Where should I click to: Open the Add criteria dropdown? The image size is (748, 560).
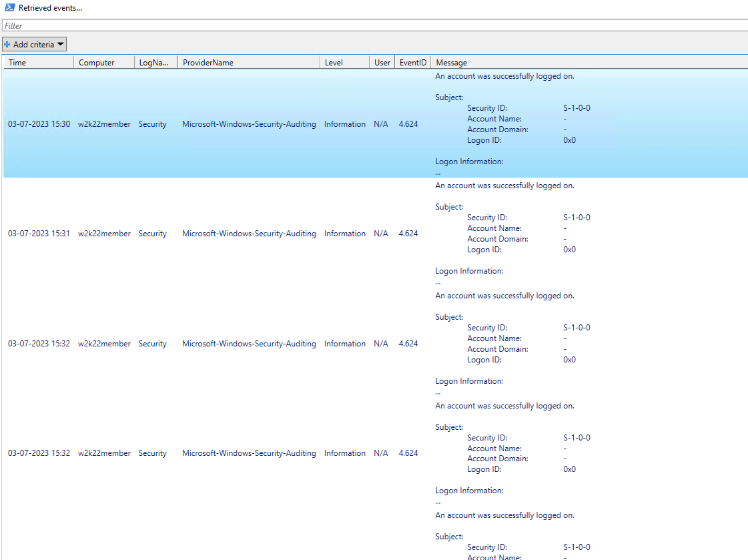click(34, 44)
